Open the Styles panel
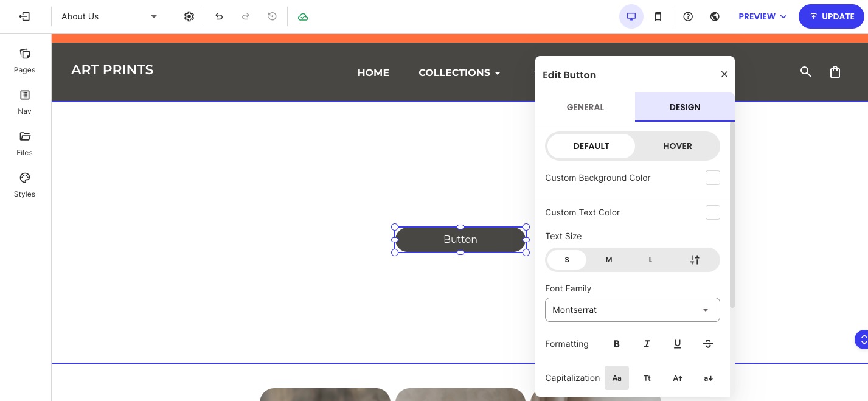Viewport: 868px width, 401px height. pos(24,184)
